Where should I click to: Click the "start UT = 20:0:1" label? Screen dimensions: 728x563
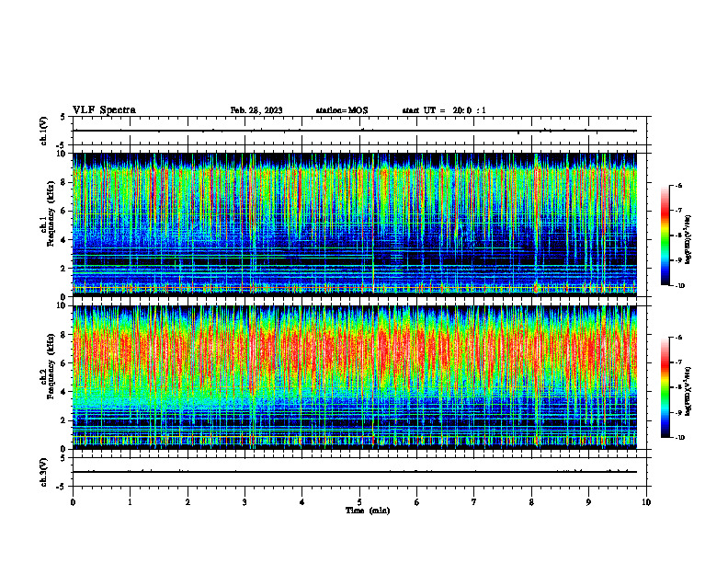[x=444, y=110]
